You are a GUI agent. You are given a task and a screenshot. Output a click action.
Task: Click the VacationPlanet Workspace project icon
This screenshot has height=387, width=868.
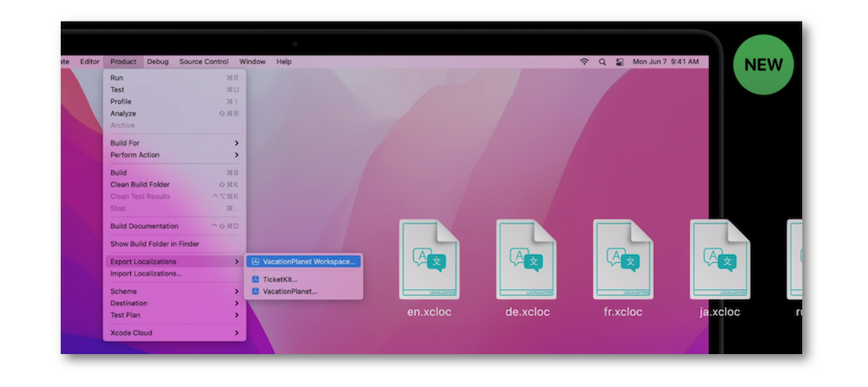coord(255,261)
